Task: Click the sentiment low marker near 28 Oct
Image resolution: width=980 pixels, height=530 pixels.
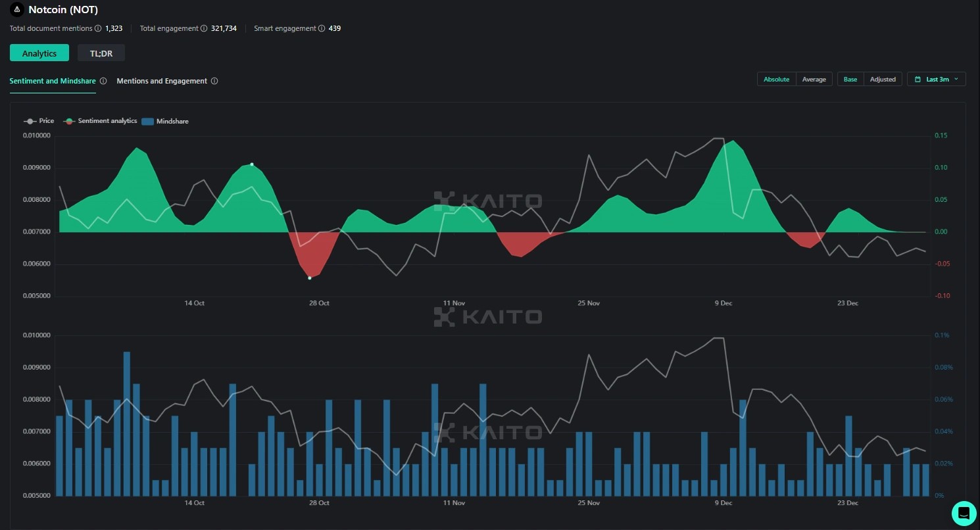Action: click(310, 277)
